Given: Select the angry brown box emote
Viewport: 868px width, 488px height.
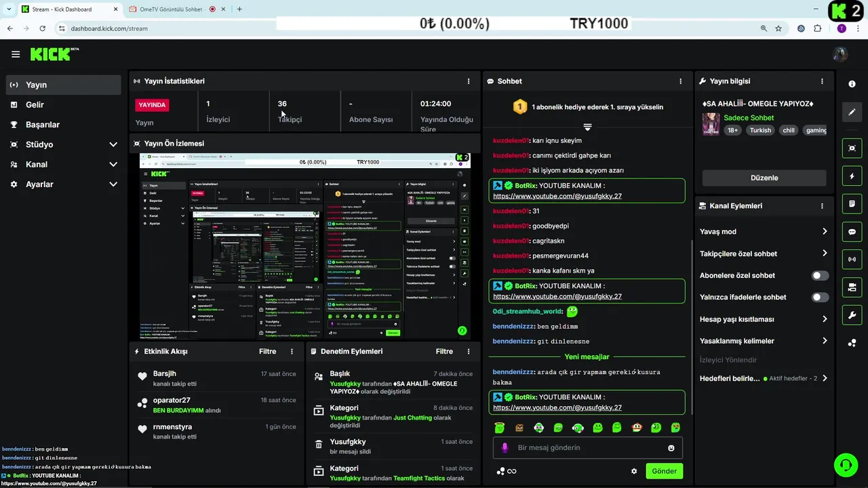Looking at the screenshot, I should click(x=519, y=428).
